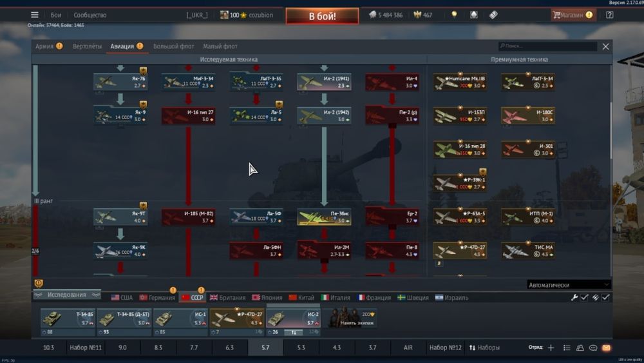The height and width of the screenshot is (363, 644).
Task: Select premium ТИС МА card
Action: point(528,250)
